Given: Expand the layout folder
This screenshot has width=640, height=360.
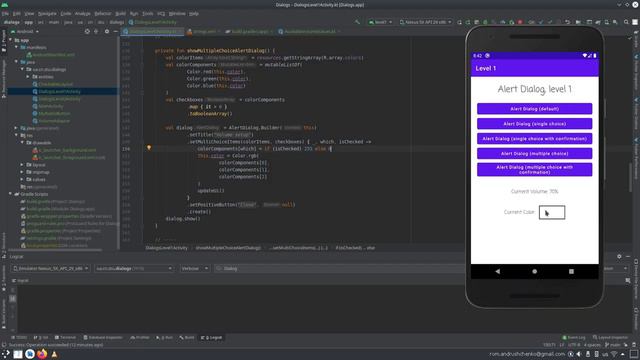Looking at the screenshot, I should pos(22,165).
